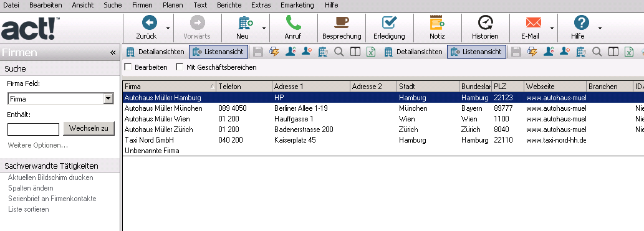This screenshot has width=644, height=231.
Task: Select the Autohaus Müller Hamburg row
Action: click(383, 98)
